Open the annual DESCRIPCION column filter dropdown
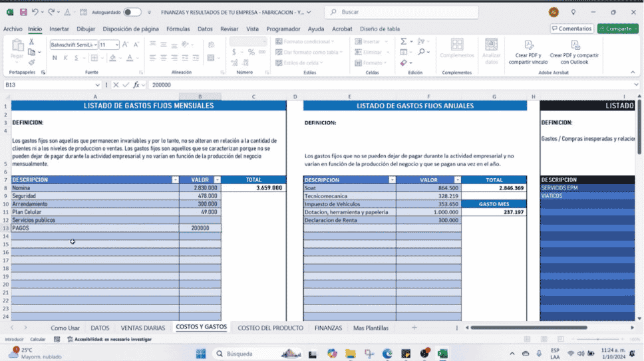This screenshot has height=361, width=644. (392, 180)
